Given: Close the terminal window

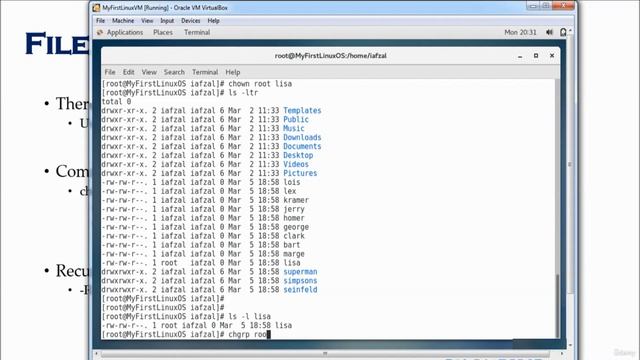Looking at the screenshot, I should (552, 56).
